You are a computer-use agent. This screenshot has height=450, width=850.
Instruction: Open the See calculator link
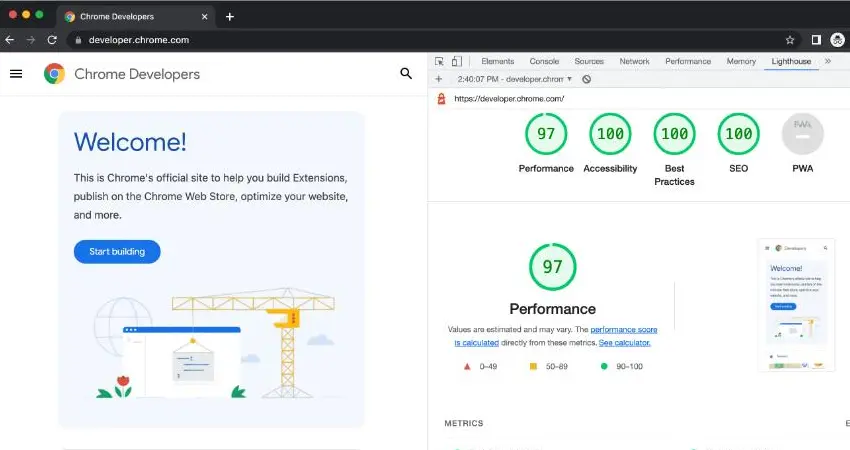click(x=624, y=343)
